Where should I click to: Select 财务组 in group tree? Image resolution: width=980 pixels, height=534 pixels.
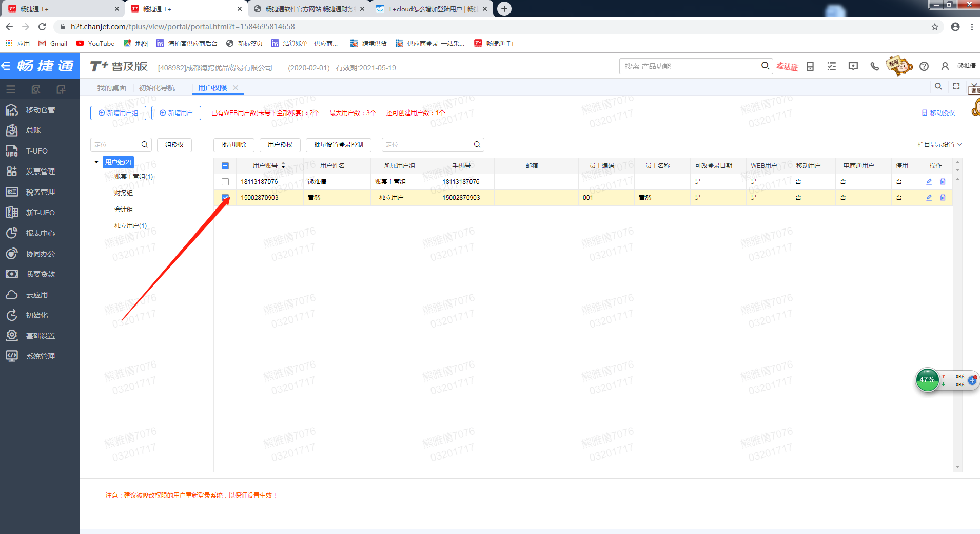pos(124,193)
